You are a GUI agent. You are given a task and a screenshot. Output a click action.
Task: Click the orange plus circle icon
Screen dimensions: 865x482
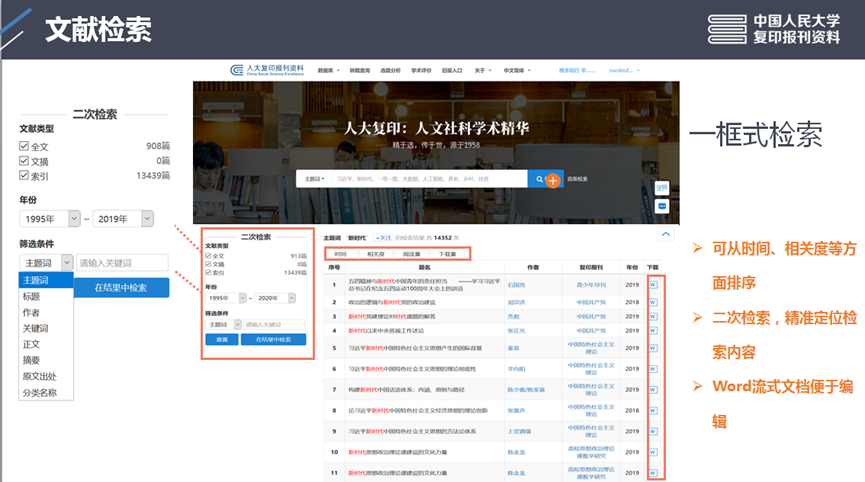pos(553,180)
